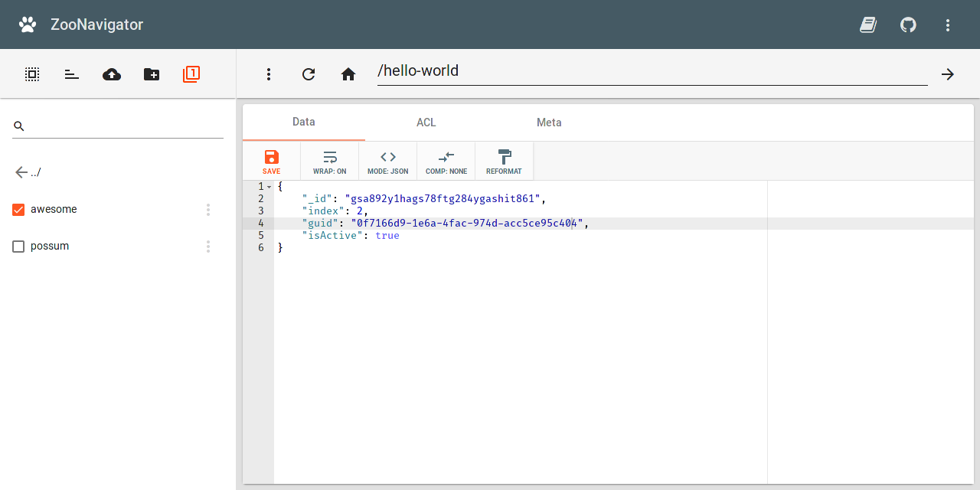Switch to the ACL tab
The height and width of the screenshot is (490, 980).
tap(426, 122)
